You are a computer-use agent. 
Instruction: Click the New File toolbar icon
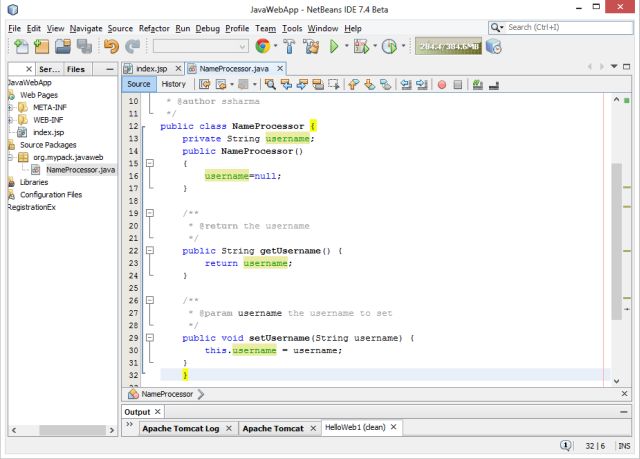click(21, 46)
